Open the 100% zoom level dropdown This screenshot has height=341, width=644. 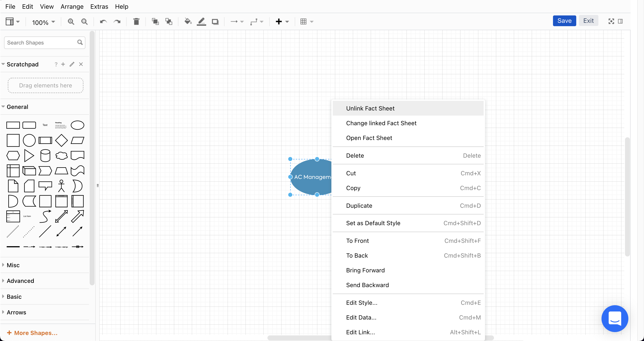(x=43, y=22)
